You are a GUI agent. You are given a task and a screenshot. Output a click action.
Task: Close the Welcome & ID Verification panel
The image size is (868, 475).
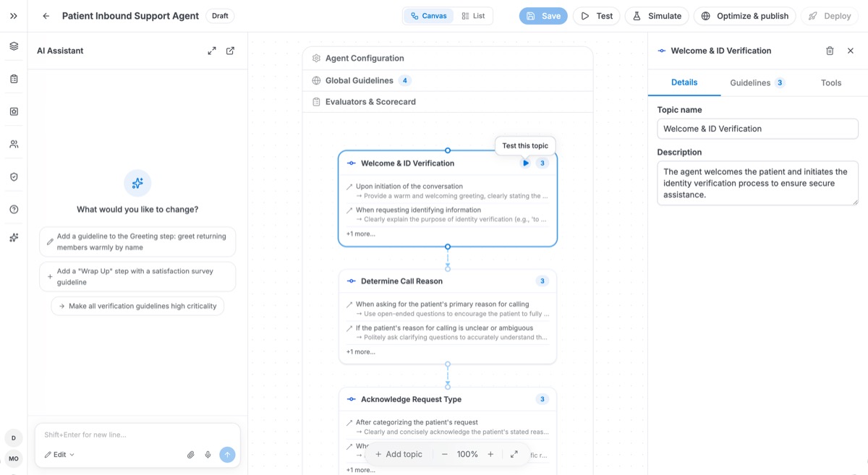[x=851, y=51]
